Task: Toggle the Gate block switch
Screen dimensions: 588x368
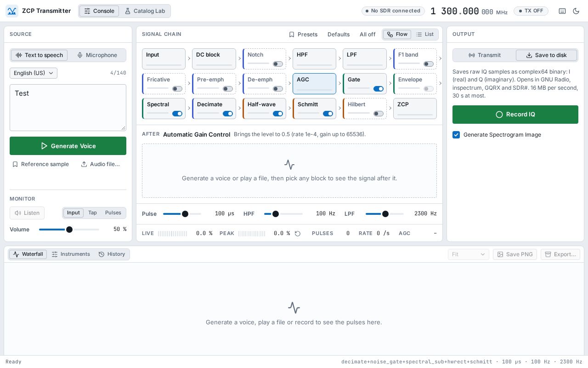Action: point(379,89)
